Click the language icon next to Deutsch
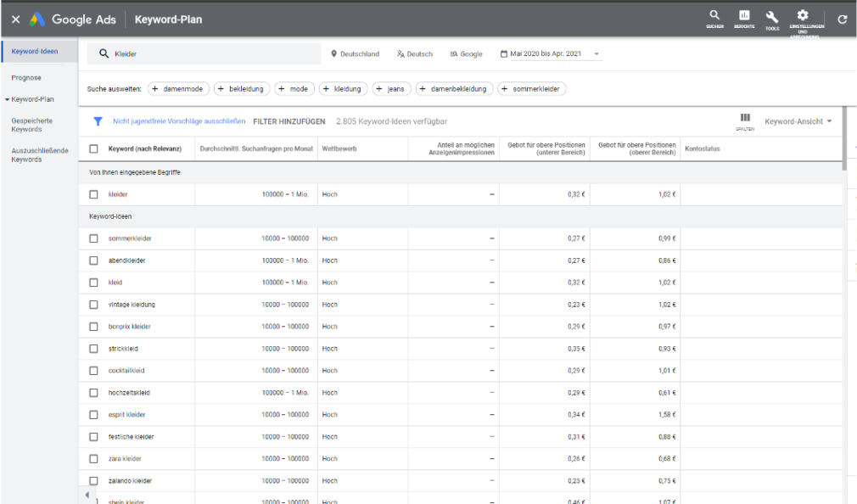 click(400, 53)
